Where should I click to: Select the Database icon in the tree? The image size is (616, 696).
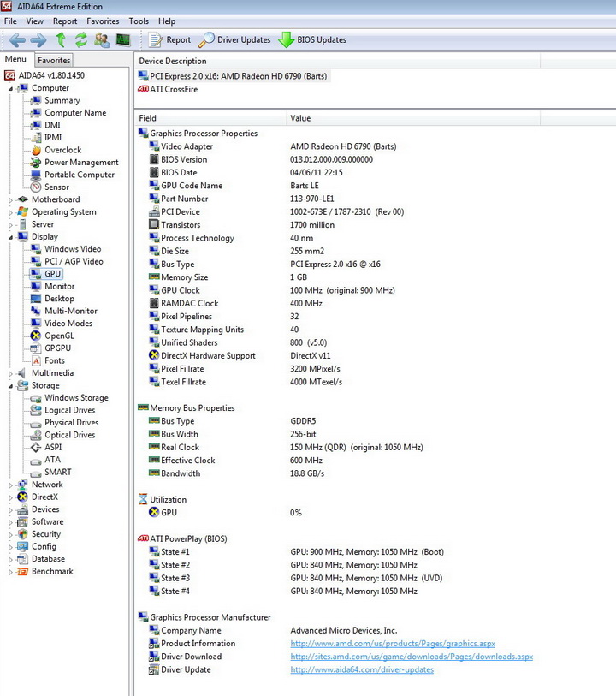pyautogui.click(x=22, y=559)
